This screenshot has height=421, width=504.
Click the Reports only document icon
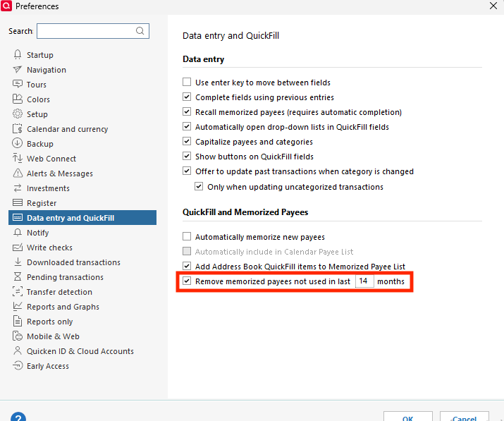tap(18, 321)
